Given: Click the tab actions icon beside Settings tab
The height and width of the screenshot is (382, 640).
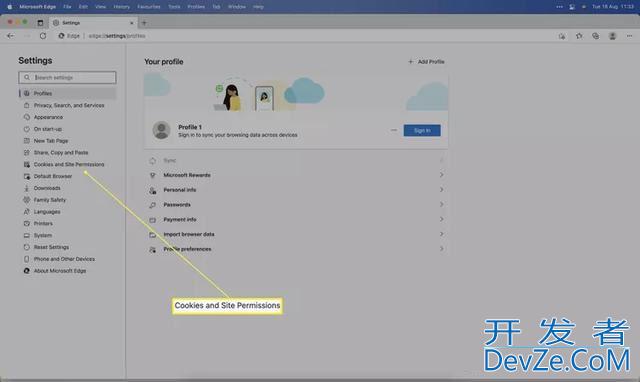Looking at the screenshot, I should 40,23.
